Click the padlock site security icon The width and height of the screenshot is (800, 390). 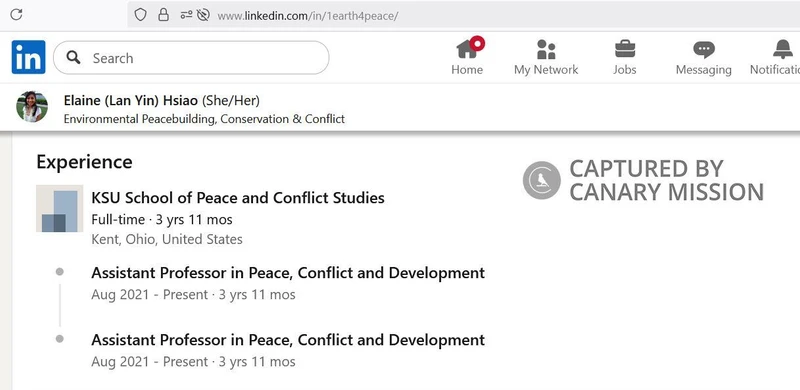163,15
